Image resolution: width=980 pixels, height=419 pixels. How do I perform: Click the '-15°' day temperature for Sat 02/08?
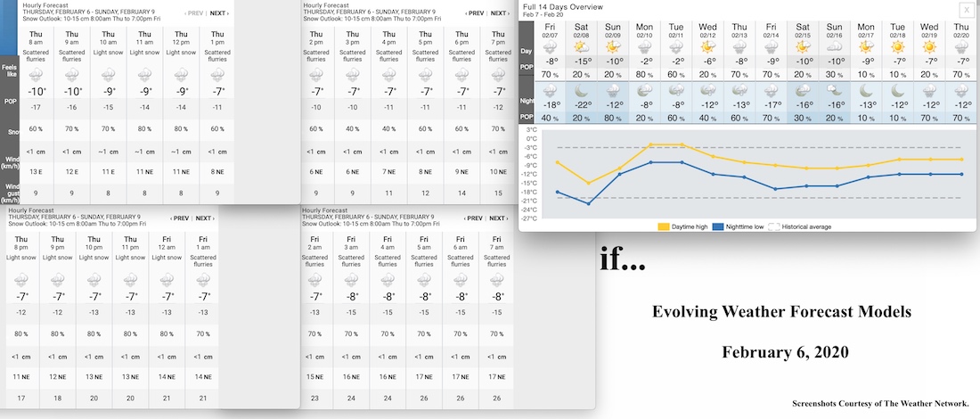(582, 62)
